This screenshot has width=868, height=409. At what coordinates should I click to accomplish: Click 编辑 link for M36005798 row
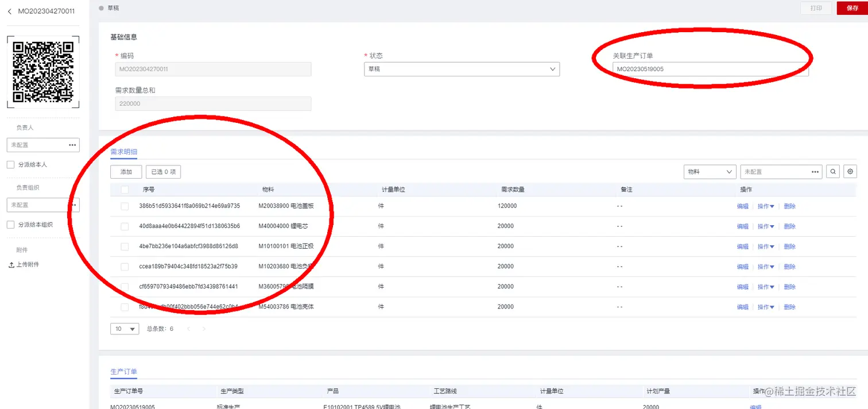743,287
